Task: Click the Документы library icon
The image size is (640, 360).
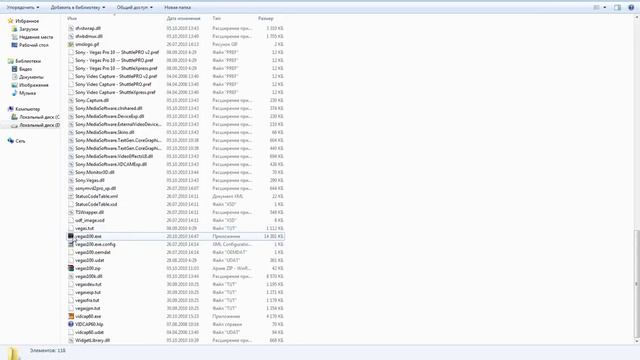Action: pos(14,77)
